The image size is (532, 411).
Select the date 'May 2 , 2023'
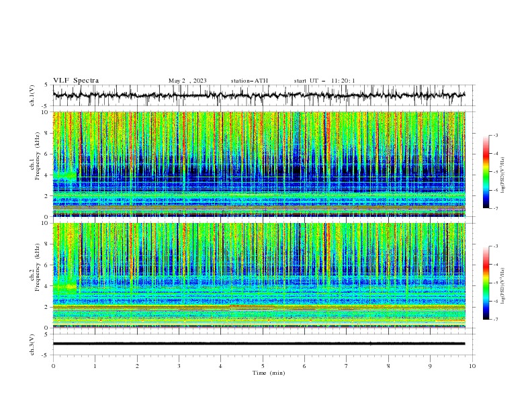coord(187,81)
